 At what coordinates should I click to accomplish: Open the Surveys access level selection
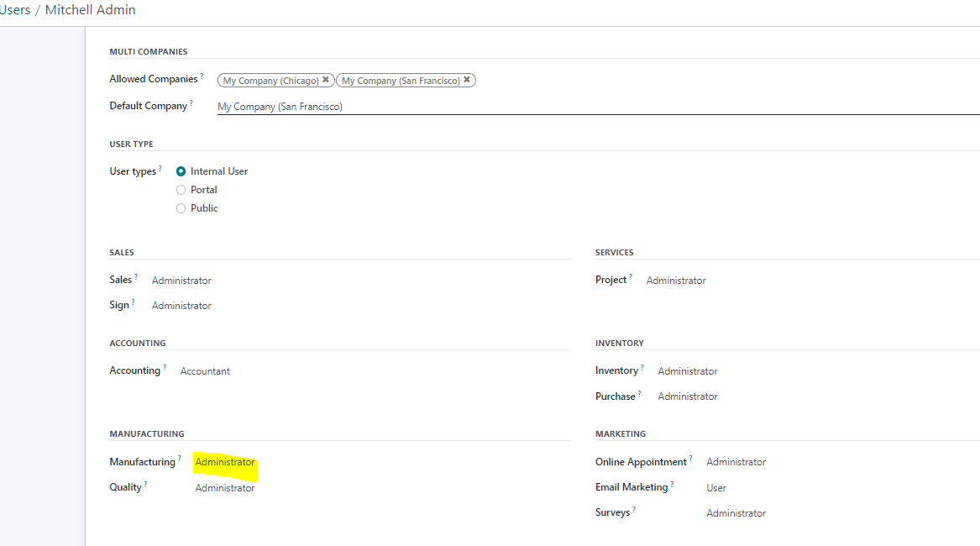click(x=736, y=513)
